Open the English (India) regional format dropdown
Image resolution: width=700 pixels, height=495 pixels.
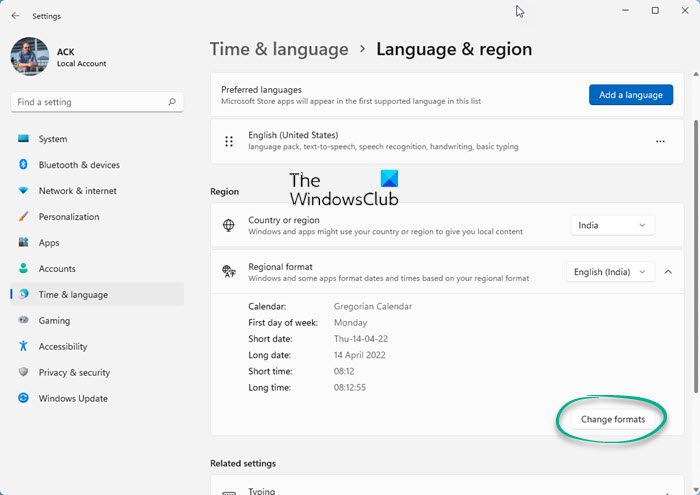(610, 271)
